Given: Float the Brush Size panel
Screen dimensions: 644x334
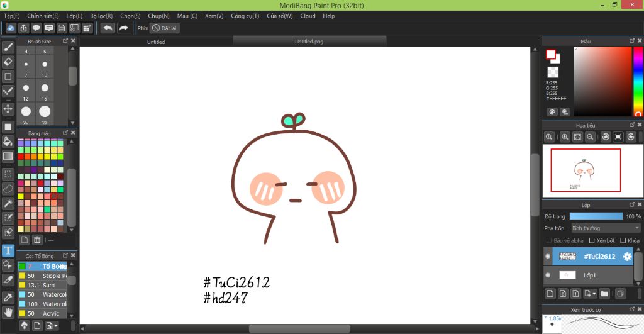Looking at the screenshot, I should point(65,41).
